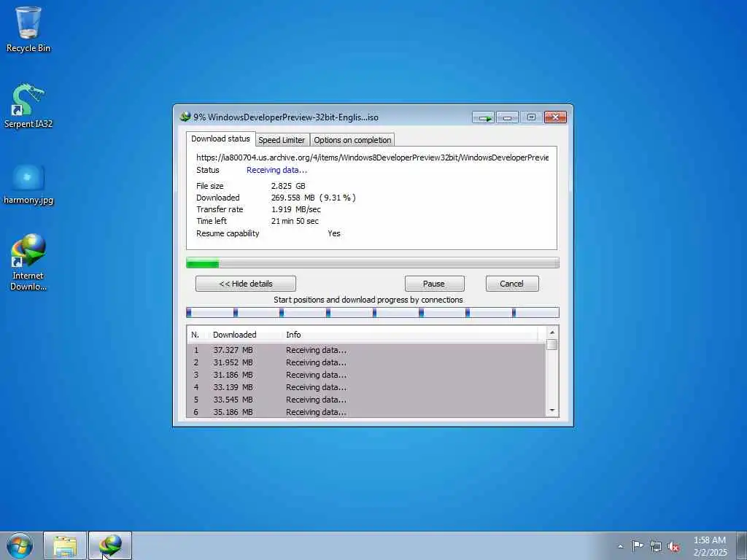Viewport: 747px width, 560px height.
Task: Click the green arrow button in the title bar
Action: coord(483,117)
